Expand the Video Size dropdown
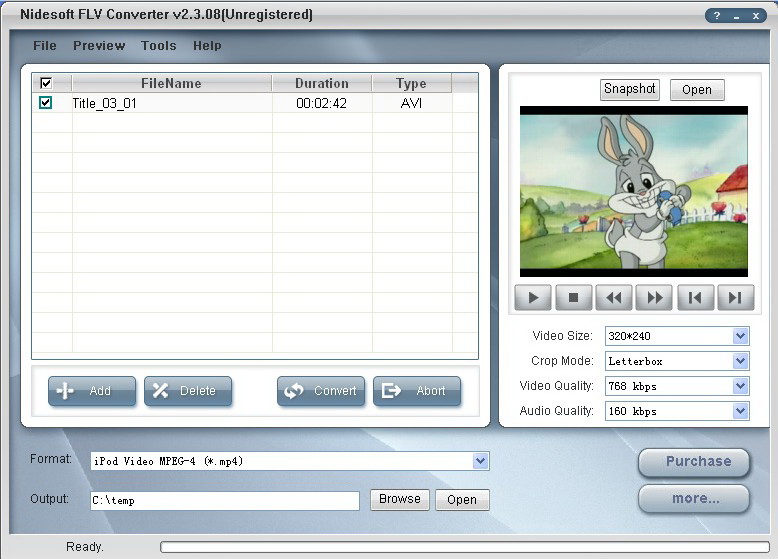Viewport: 778px width, 559px height. click(740, 336)
